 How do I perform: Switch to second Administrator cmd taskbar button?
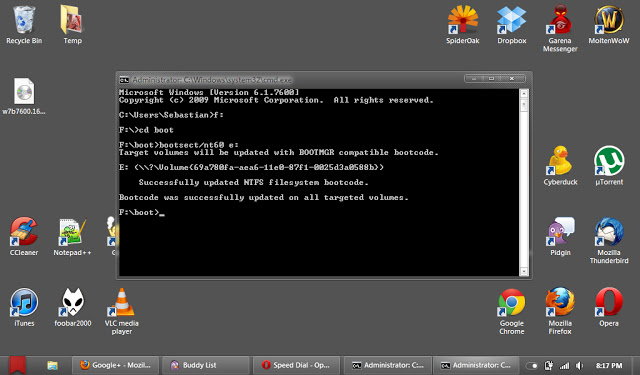click(476, 365)
